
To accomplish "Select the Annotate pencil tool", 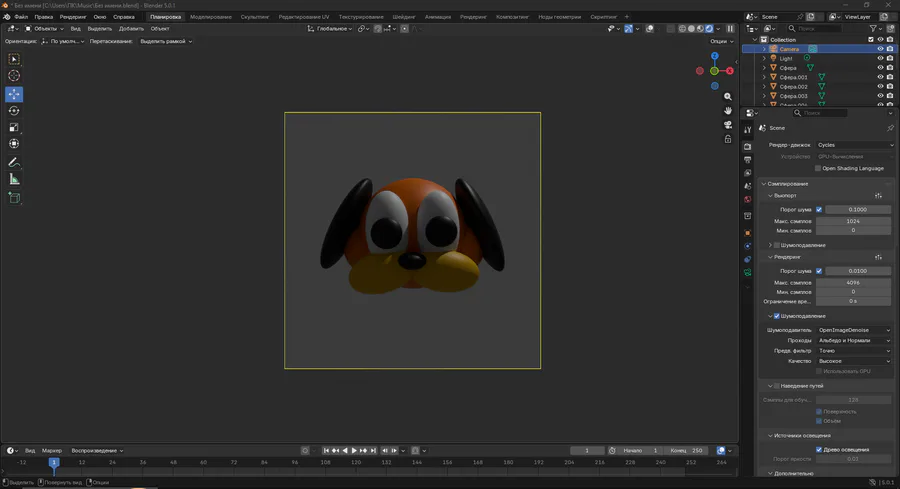I will click(14, 163).
